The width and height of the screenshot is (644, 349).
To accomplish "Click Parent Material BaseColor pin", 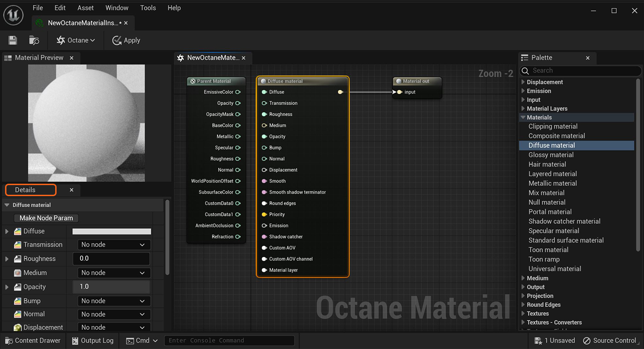I will [238, 125].
